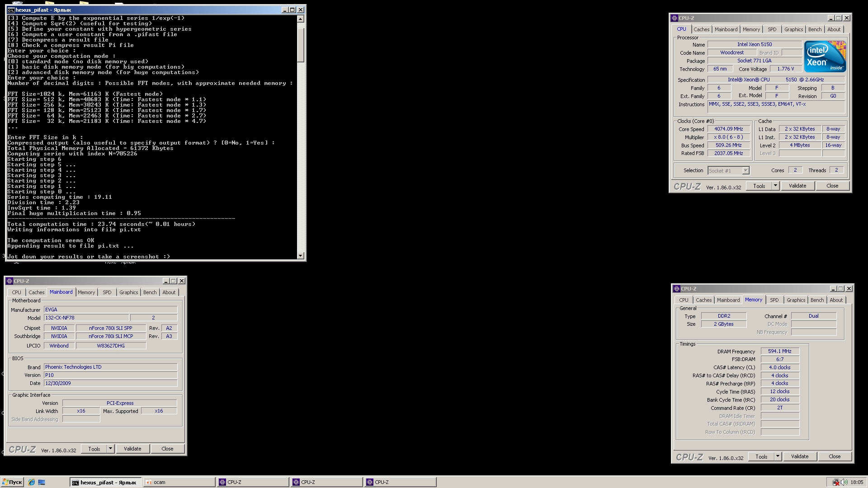Click the Manufacturer EVGA field
The width and height of the screenshot is (868, 488).
[x=111, y=310]
